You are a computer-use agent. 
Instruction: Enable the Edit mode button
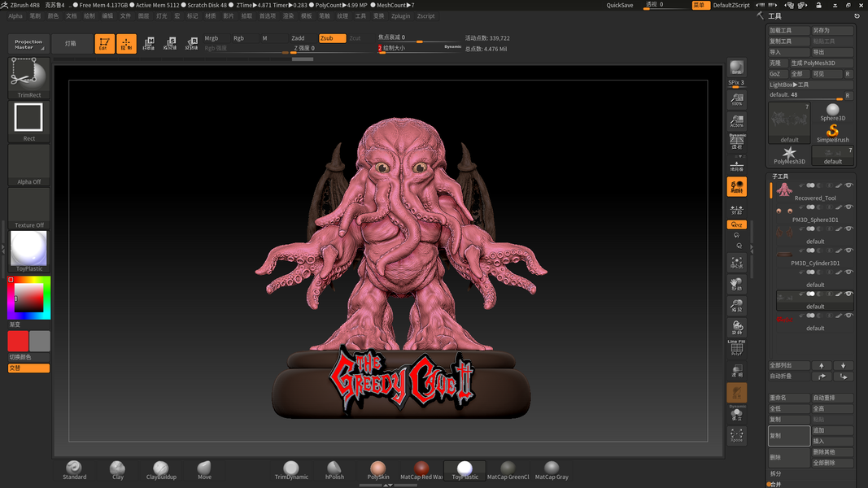point(105,44)
